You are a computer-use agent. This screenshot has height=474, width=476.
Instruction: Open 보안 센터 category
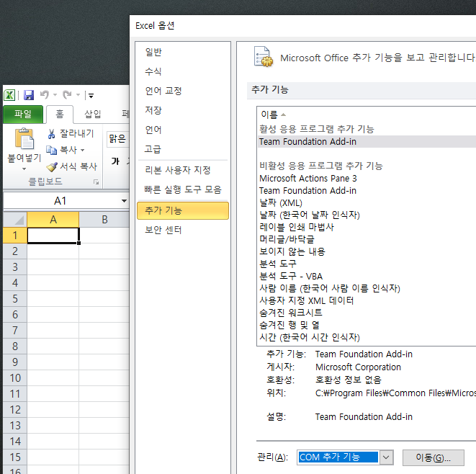[183, 230]
